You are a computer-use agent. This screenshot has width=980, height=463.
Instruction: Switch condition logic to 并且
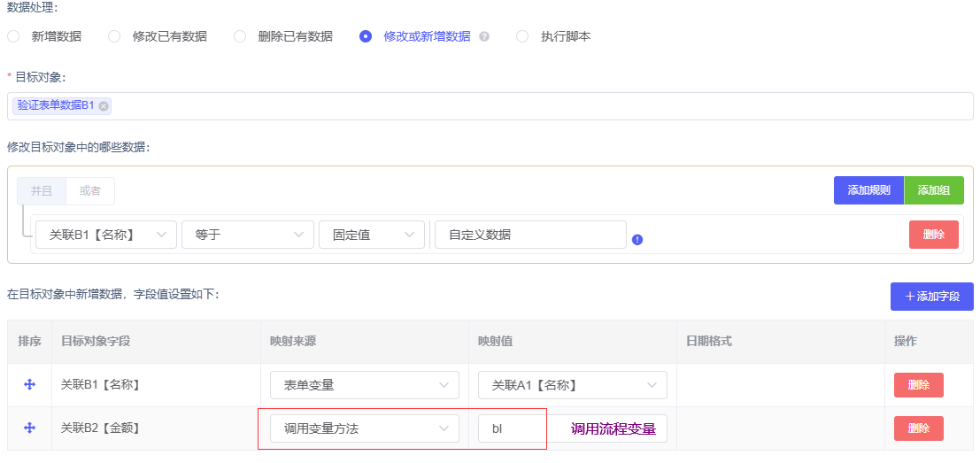pyautogui.click(x=42, y=190)
